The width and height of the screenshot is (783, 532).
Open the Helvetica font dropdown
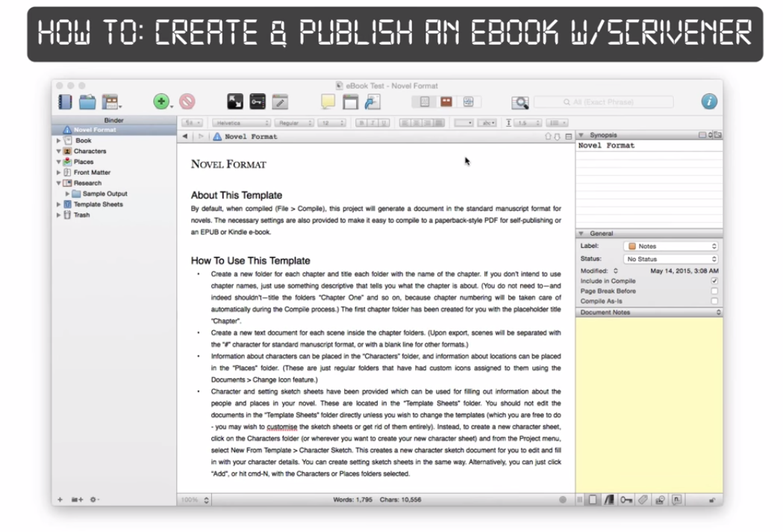click(241, 123)
